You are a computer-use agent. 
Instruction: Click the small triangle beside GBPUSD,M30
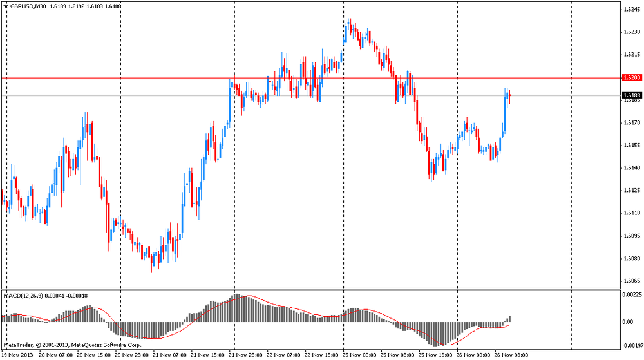pos(5,6)
